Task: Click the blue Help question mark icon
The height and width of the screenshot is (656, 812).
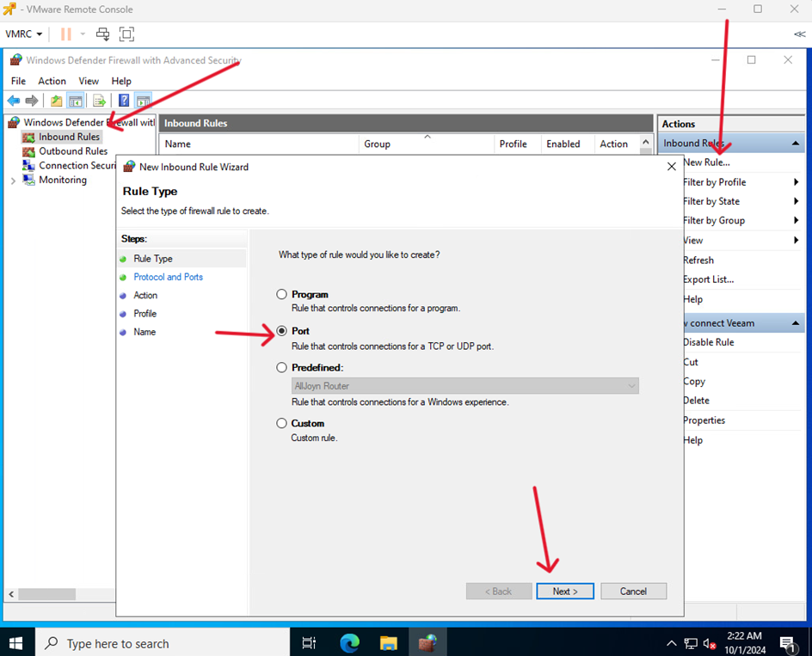Action: (124, 101)
